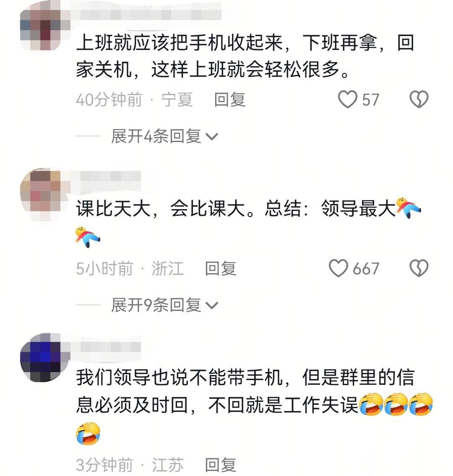Viewport: 453px width, 476px height.
Task: Open username of the third commenter
Action: tap(106, 347)
